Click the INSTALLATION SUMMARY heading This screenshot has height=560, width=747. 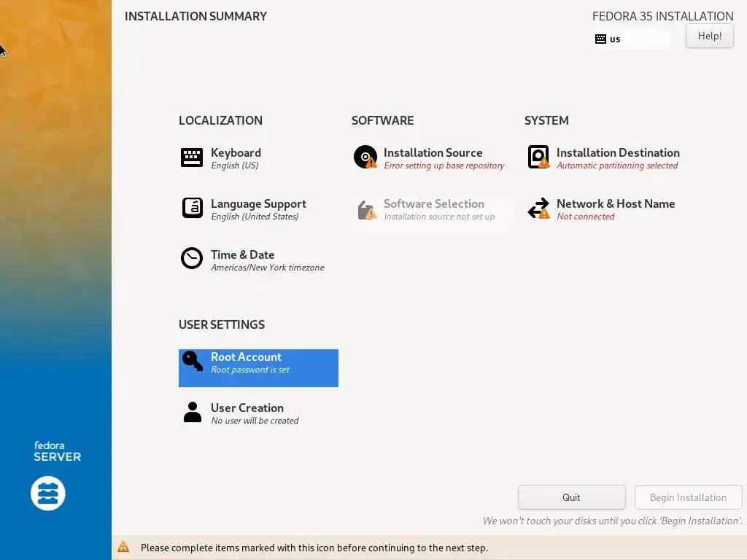tap(196, 16)
